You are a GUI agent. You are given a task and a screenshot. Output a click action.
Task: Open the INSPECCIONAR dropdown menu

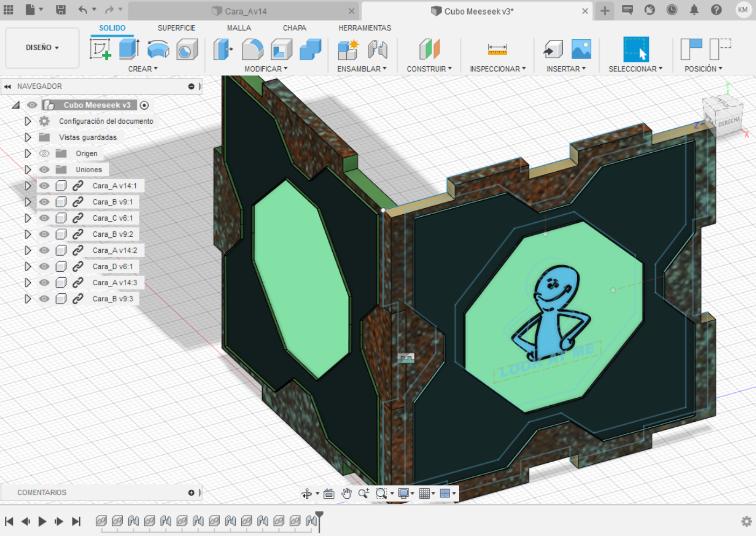coord(498,69)
